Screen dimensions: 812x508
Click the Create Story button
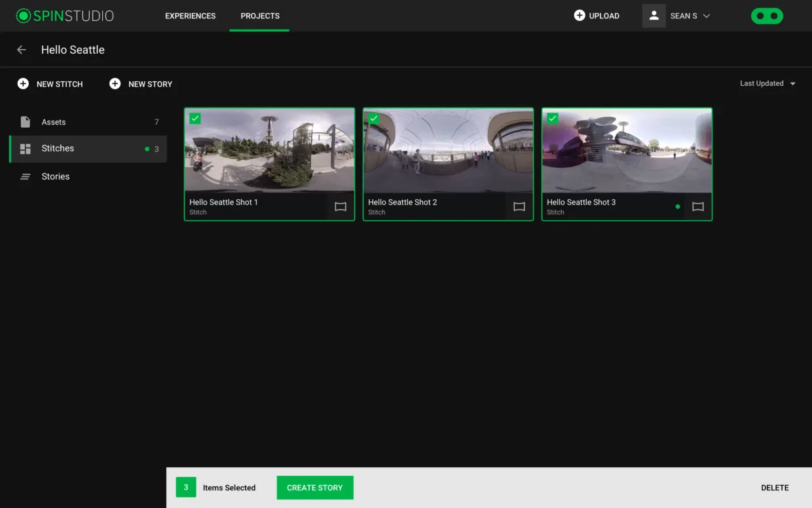click(315, 488)
